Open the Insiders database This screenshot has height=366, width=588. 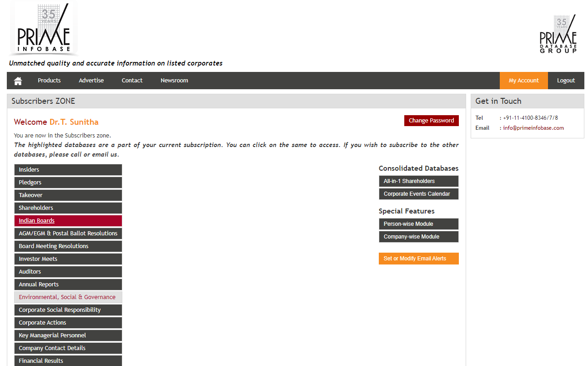[29, 170]
